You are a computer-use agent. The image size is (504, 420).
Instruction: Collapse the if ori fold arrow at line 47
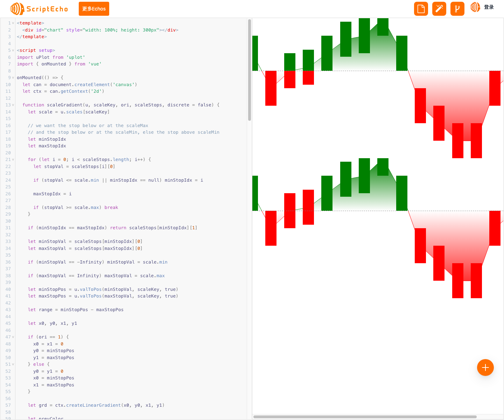click(x=13, y=337)
